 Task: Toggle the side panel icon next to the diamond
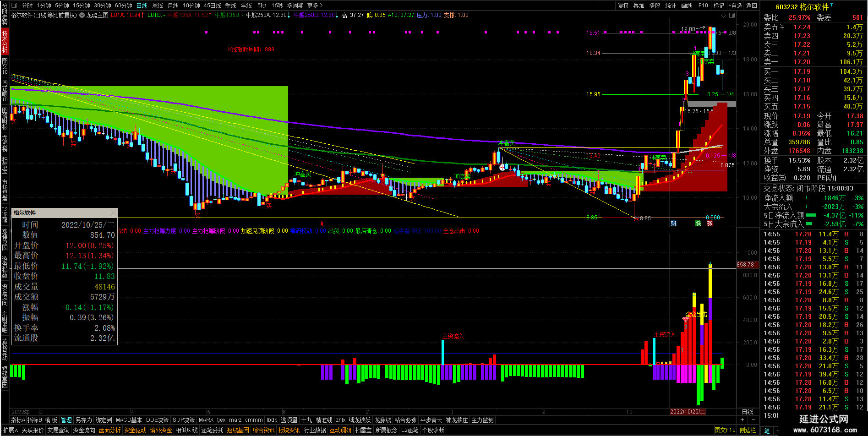click(x=732, y=15)
